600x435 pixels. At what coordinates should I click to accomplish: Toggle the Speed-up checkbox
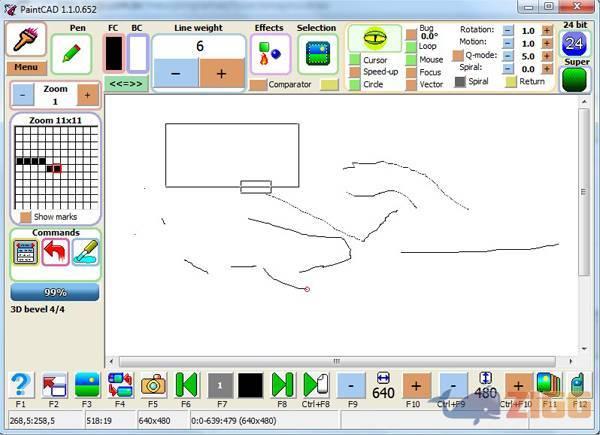coord(355,72)
